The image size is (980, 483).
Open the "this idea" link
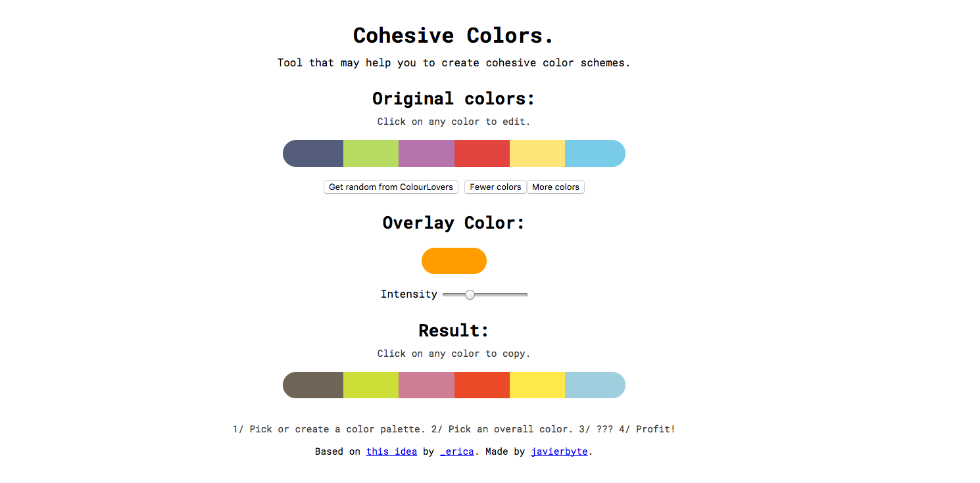[391, 451]
